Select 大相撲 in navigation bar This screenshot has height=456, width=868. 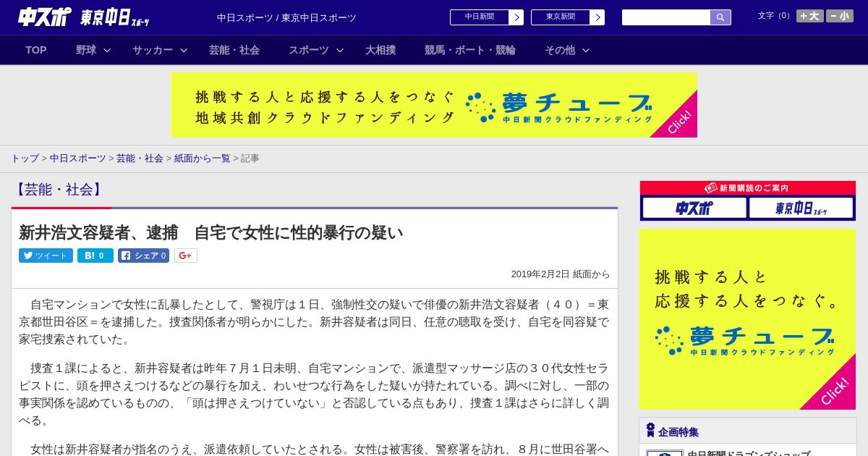380,50
